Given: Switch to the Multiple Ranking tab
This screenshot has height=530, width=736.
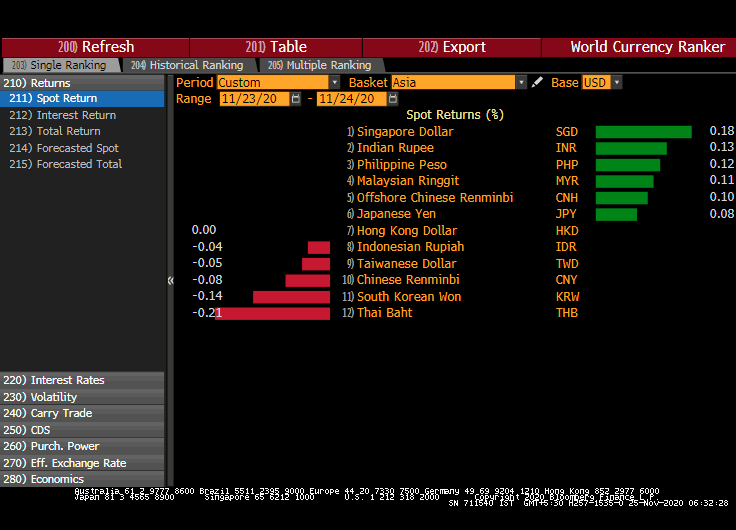Looking at the screenshot, I should point(319,65).
